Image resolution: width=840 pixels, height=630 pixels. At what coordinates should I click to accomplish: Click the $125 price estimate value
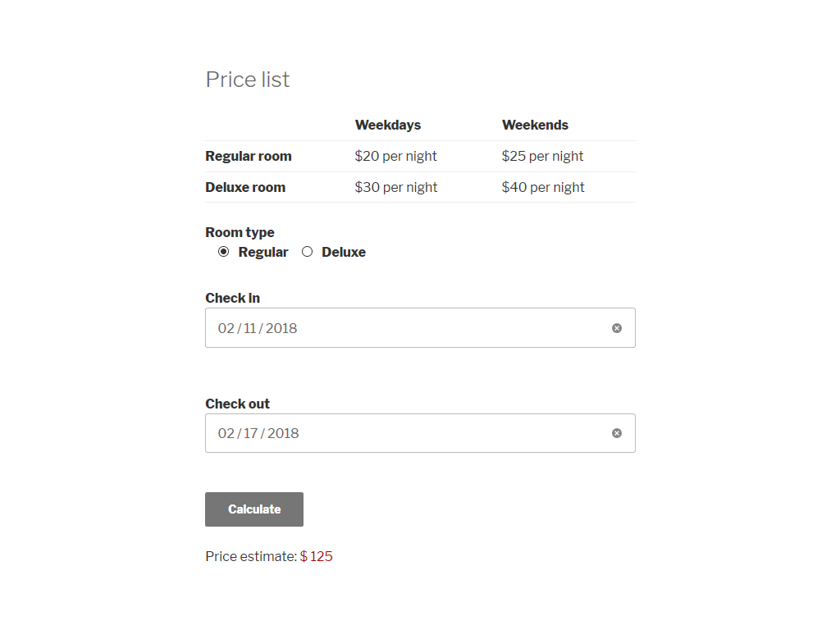click(x=317, y=556)
